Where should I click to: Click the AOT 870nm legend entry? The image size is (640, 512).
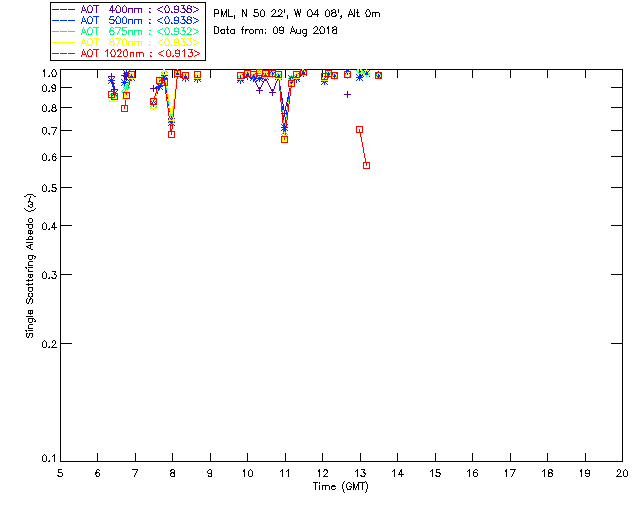coord(127,42)
